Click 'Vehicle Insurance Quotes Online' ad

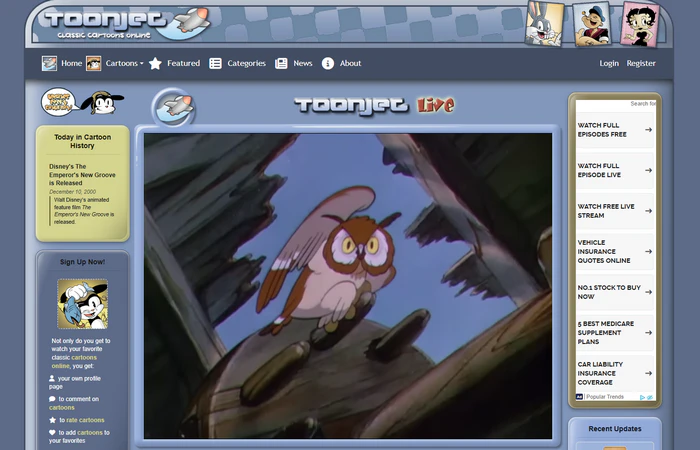615,252
